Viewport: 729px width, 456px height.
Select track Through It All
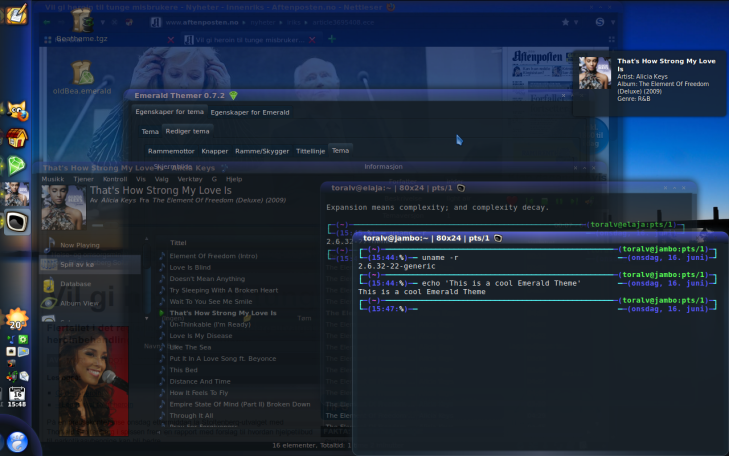click(191, 416)
